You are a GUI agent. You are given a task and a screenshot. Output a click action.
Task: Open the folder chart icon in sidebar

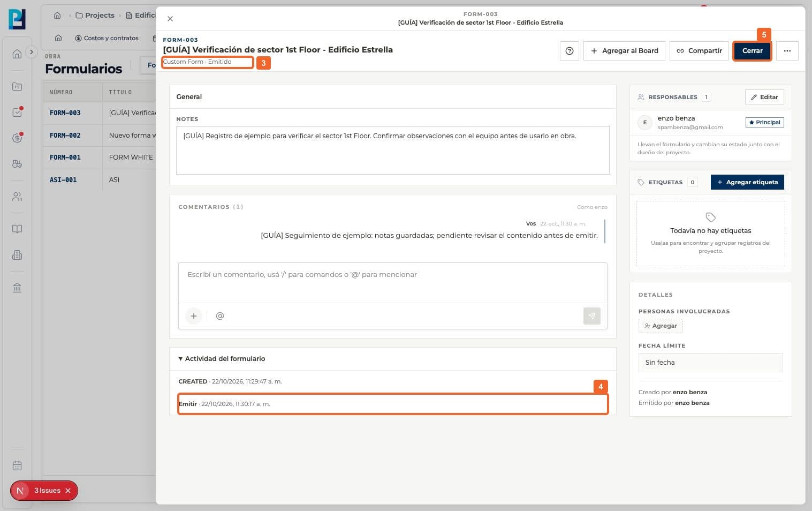coord(17,86)
